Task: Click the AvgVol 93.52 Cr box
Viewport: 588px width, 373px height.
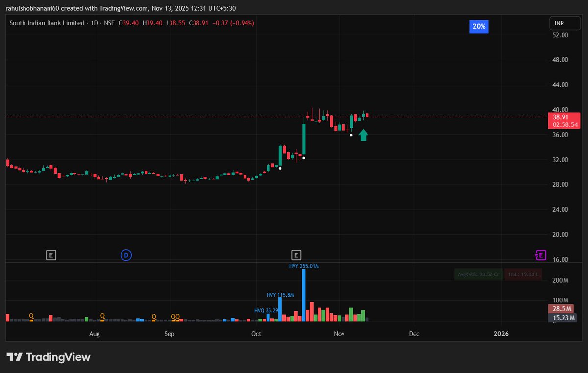Action: point(478,274)
